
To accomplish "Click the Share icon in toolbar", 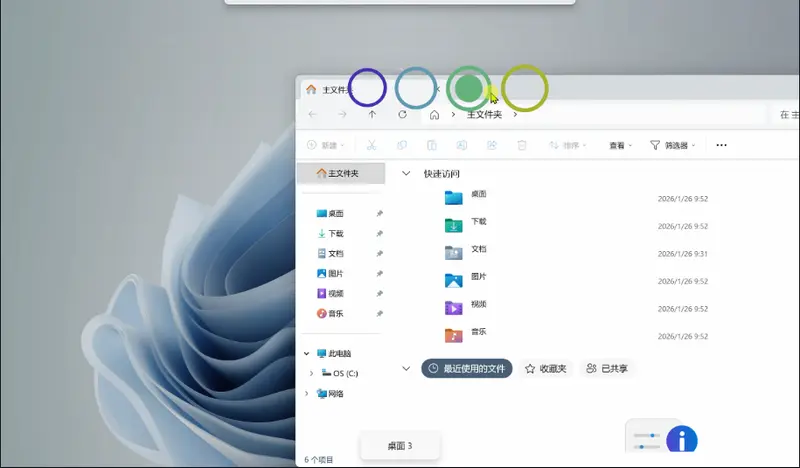I will pos(492,145).
